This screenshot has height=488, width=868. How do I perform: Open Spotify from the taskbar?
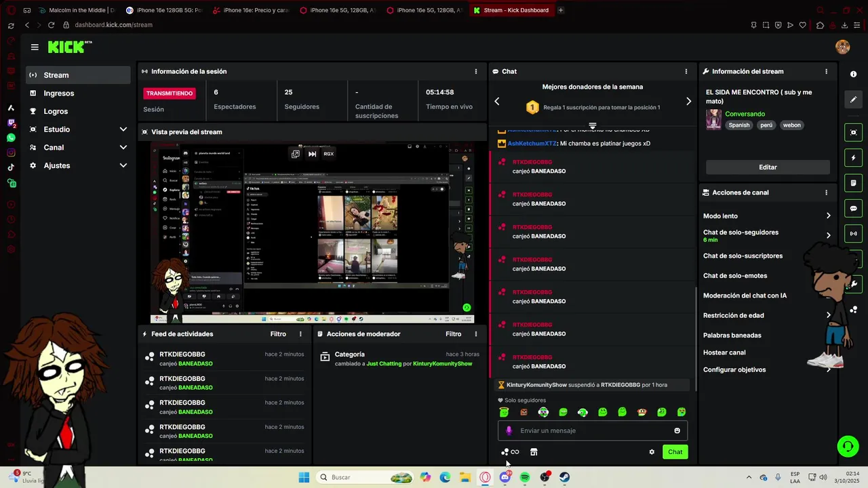[525, 477]
